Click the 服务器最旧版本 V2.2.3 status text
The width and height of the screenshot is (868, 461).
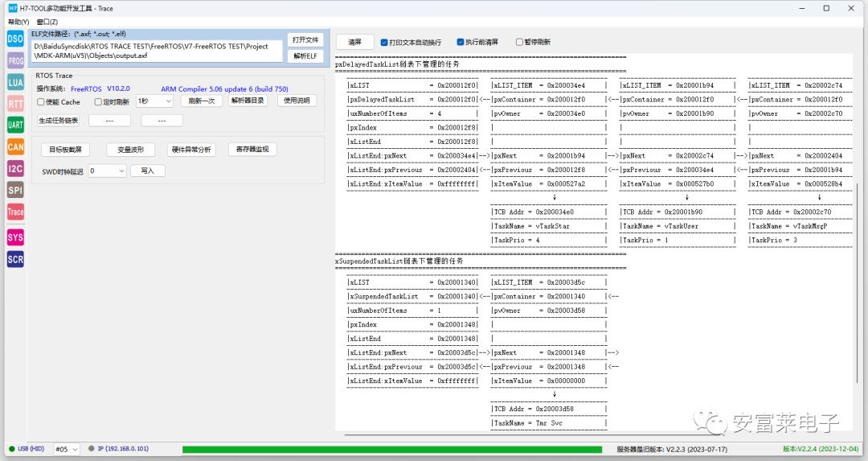tap(672, 450)
